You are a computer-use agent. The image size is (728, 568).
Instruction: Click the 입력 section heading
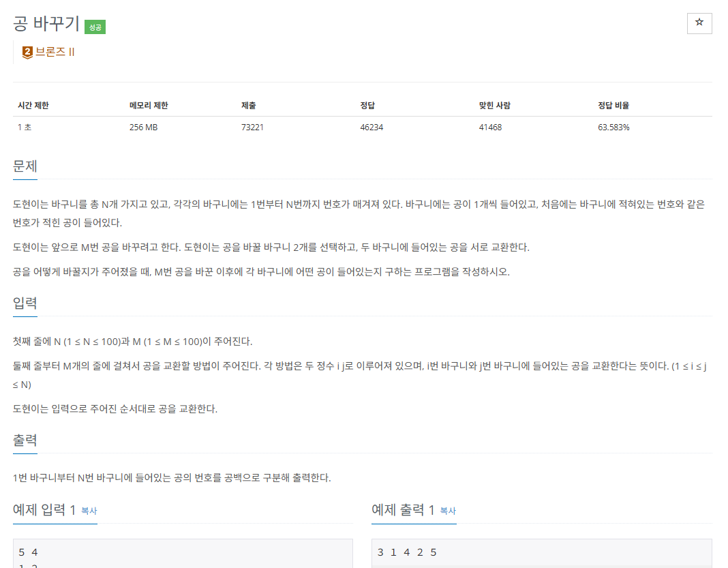25,303
